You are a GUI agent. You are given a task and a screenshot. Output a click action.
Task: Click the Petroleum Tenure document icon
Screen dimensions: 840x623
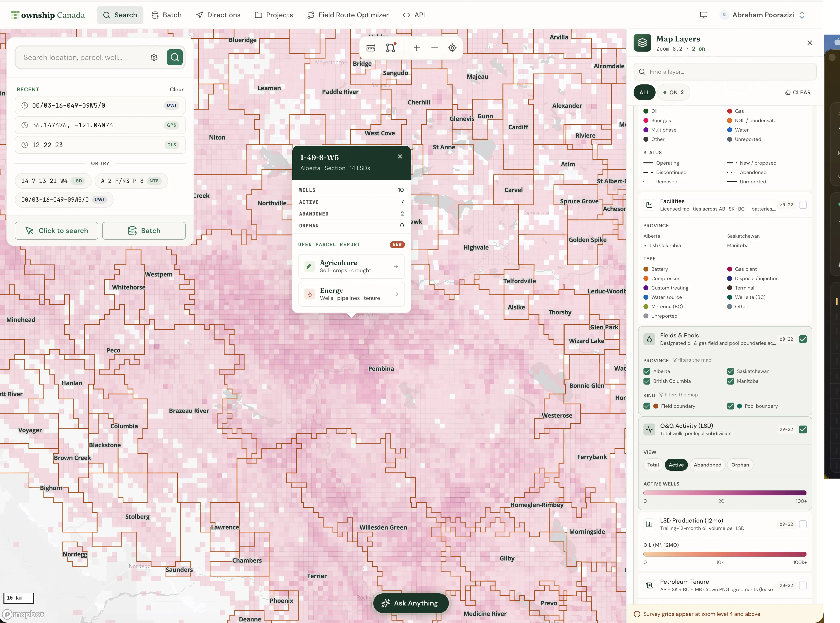tap(649, 586)
